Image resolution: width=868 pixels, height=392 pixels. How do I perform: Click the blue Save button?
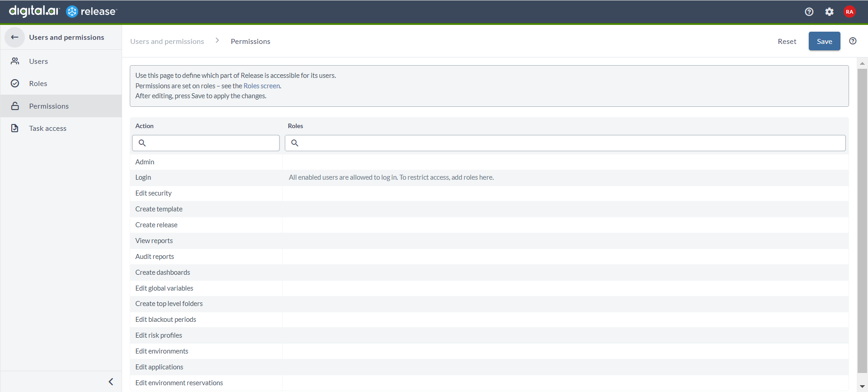[824, 41]
